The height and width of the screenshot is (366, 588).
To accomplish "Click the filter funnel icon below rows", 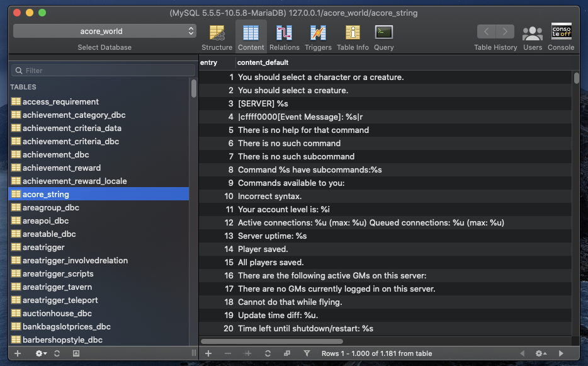I will tap(307, 353).
